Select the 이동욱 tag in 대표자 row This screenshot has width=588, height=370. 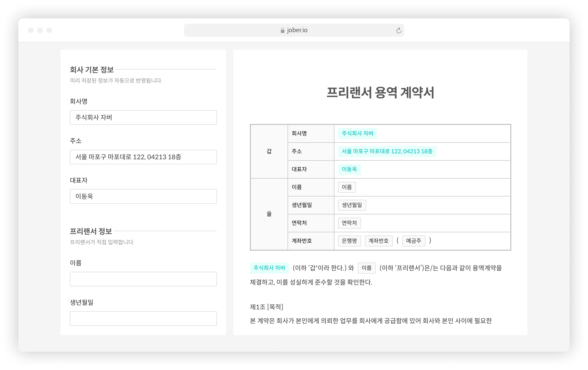click(x=349, y=169)
